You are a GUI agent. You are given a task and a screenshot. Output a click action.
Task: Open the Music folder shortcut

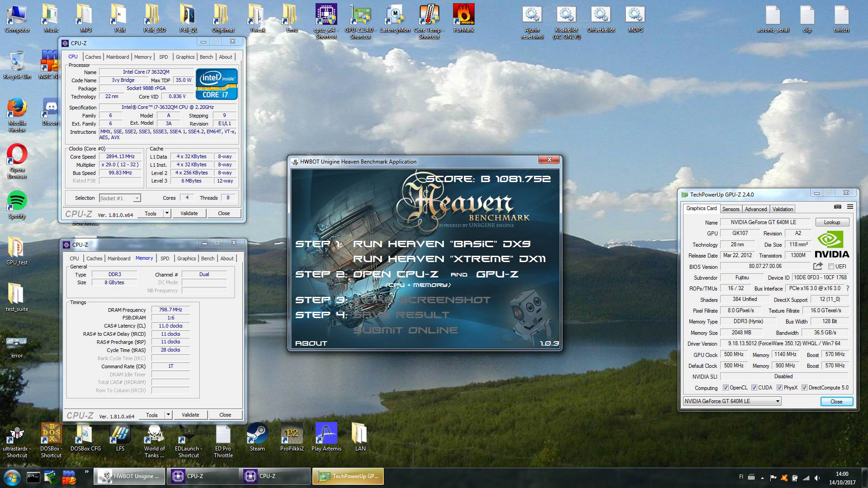[51, 18]
